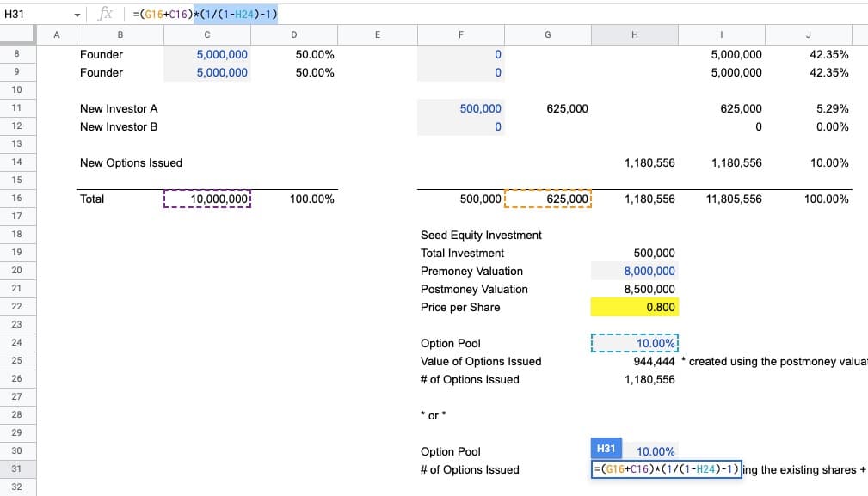
Task: Click the name box showing H31
Action: pos(34,14)
